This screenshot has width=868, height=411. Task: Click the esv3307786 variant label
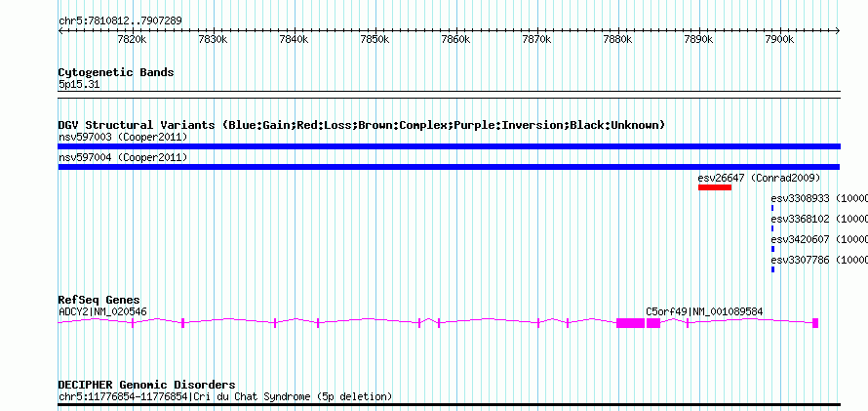(x=819, y=260)
